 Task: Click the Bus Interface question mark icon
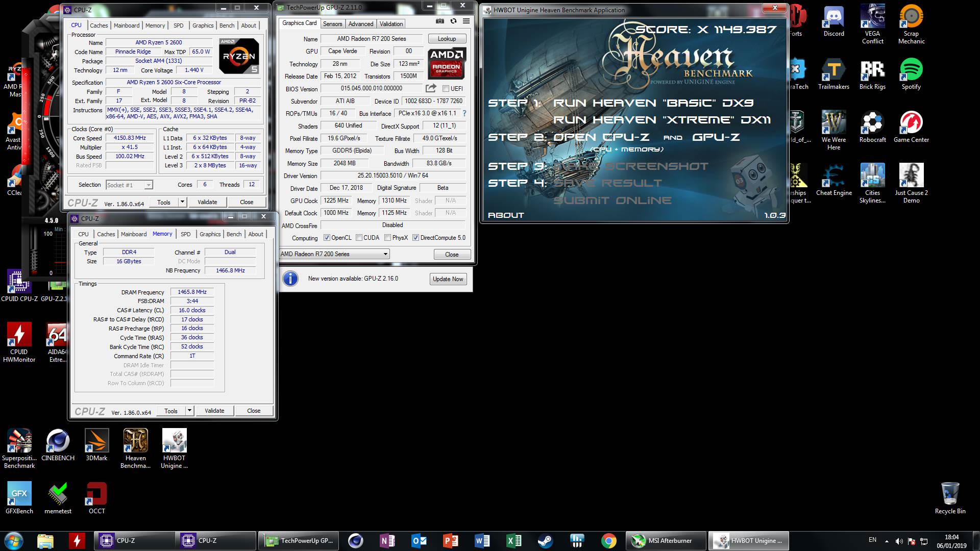click(x=464, y=113)
